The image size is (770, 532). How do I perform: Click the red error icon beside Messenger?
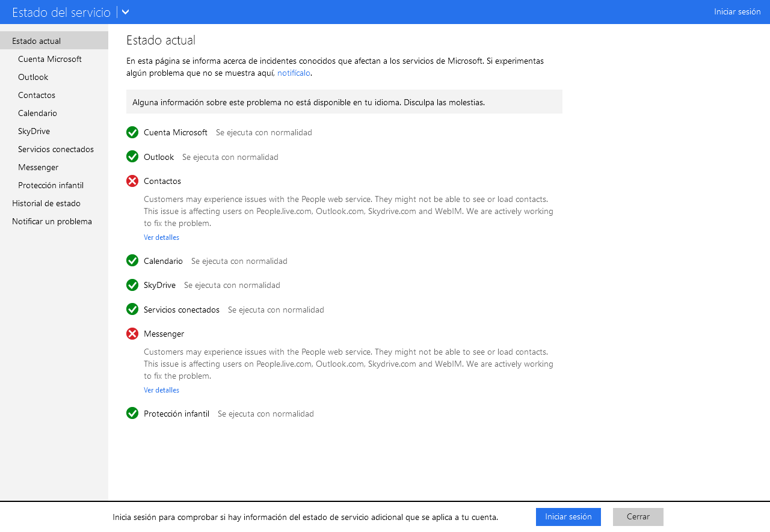click(132, 334)
